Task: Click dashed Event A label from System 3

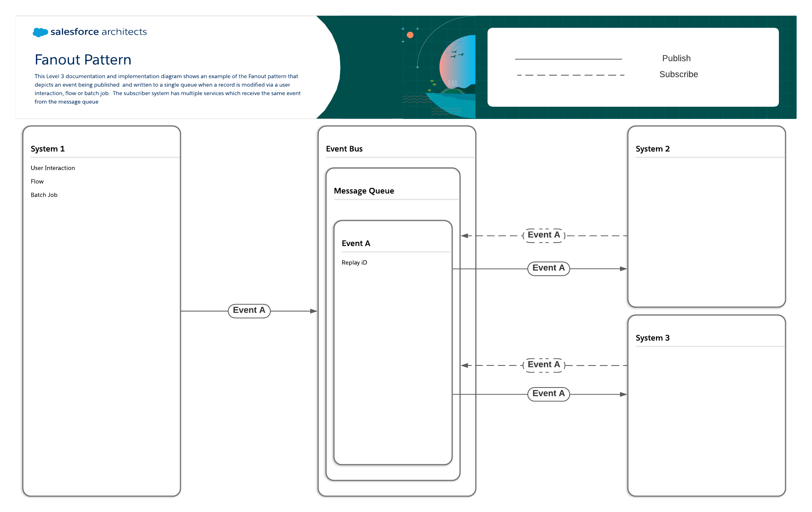Action: pyautogui.click(x=544, y=365)
